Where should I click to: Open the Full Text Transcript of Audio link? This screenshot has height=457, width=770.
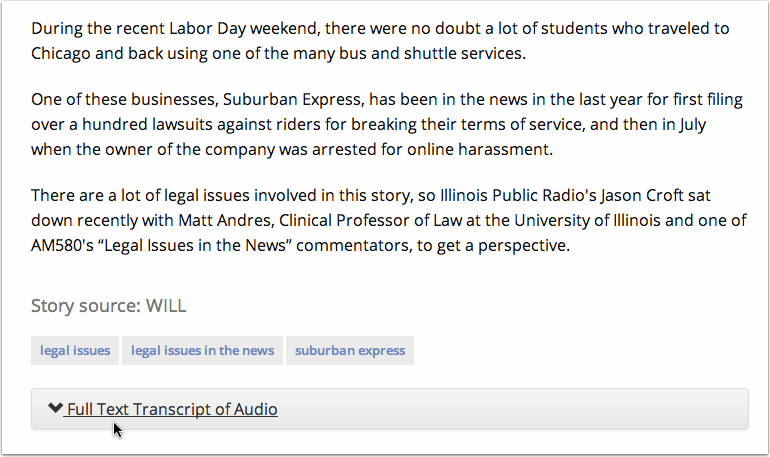(172, 409)
